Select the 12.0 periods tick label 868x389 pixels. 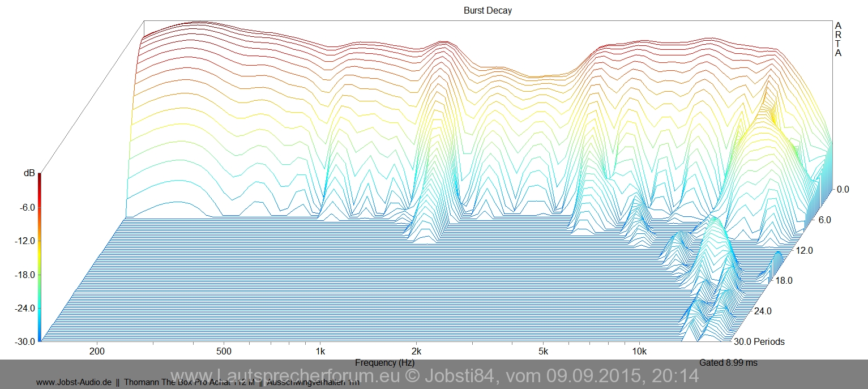tap(803, 250)
